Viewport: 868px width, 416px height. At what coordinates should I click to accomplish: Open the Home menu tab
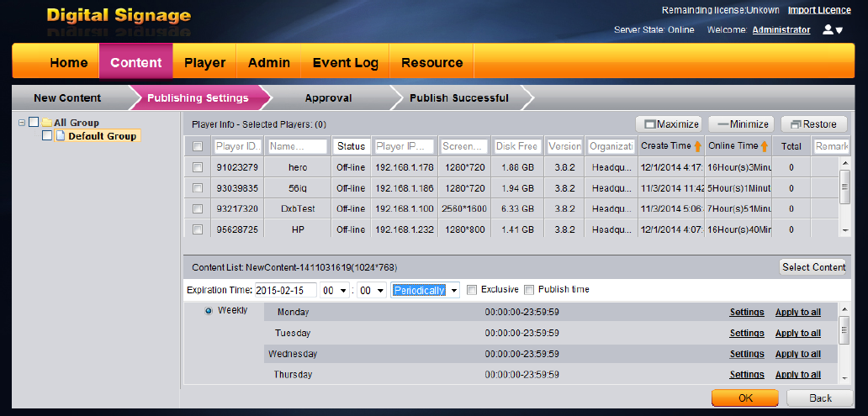point(69,62)
